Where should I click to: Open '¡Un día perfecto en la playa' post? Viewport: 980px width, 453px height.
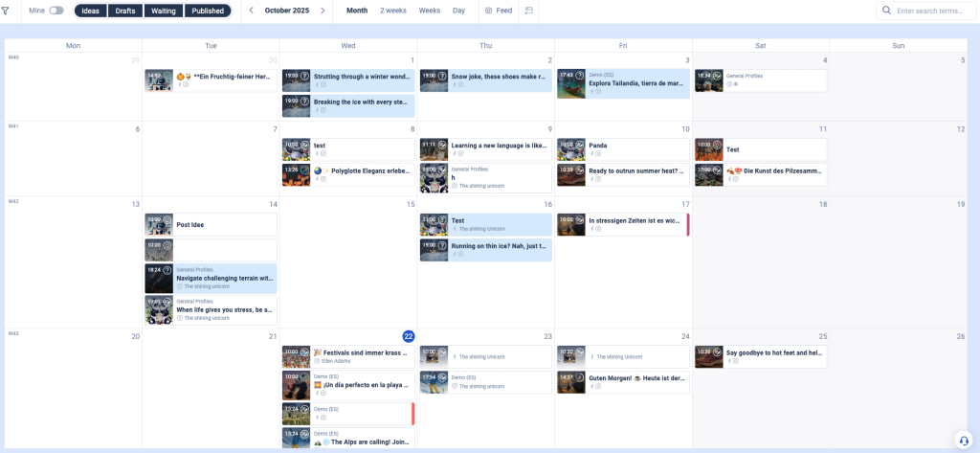[x=348, y=385]
